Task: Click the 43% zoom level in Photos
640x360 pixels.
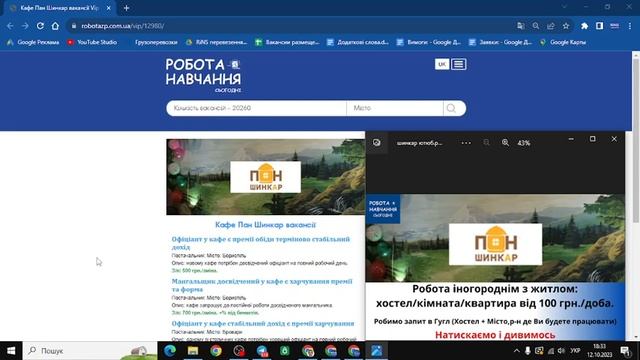Action: coord(524,143)
